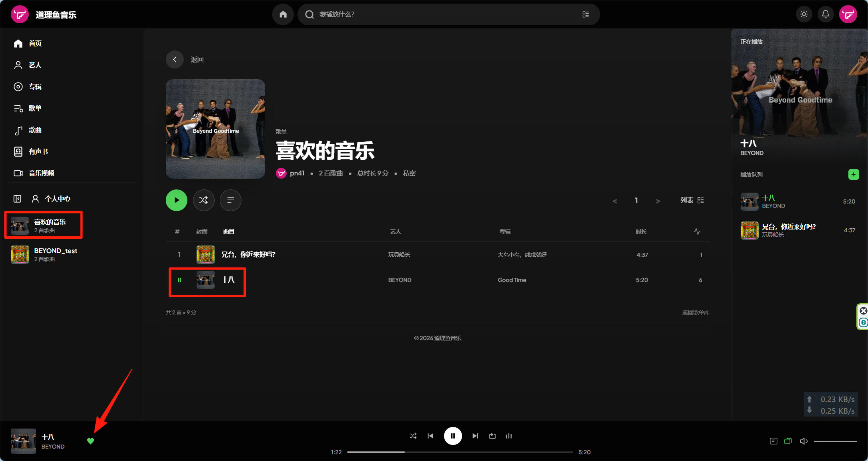This screenshot has width=868, height=461.
Task: Adjust the volume slider
Action: point(836,441)
